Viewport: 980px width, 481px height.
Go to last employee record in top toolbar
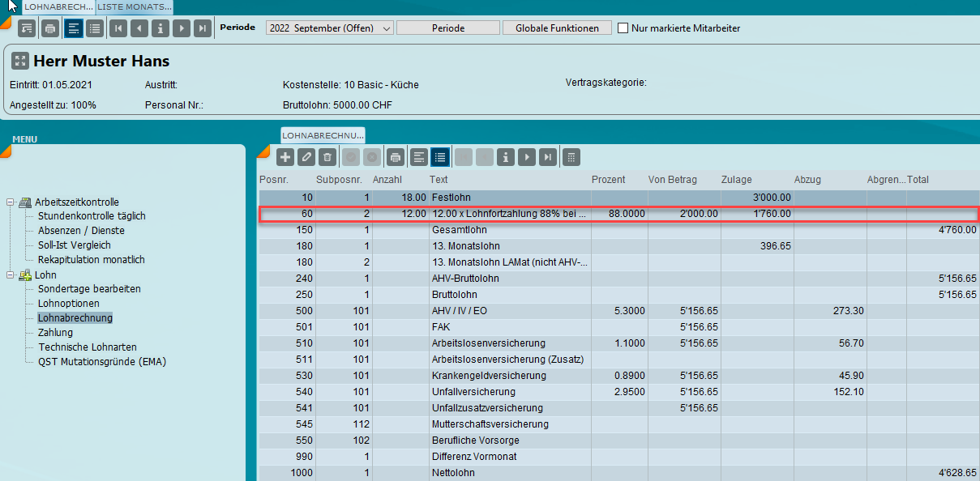(203, 28)
